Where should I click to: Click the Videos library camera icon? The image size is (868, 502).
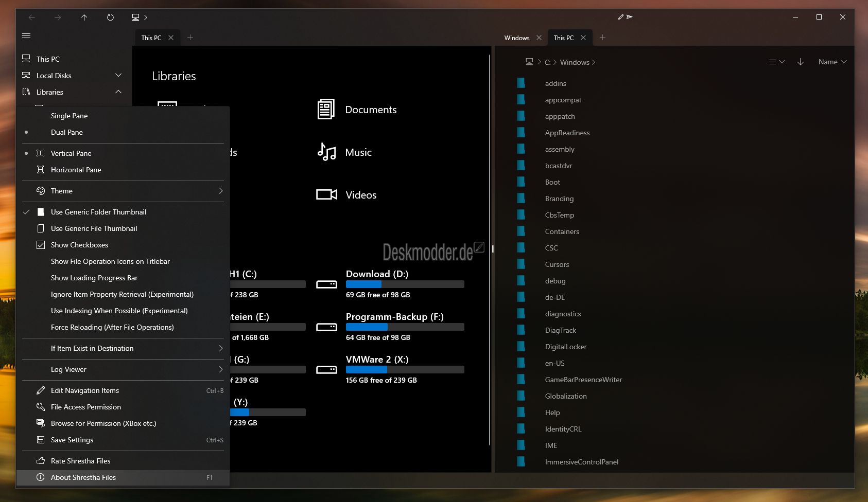326,194
